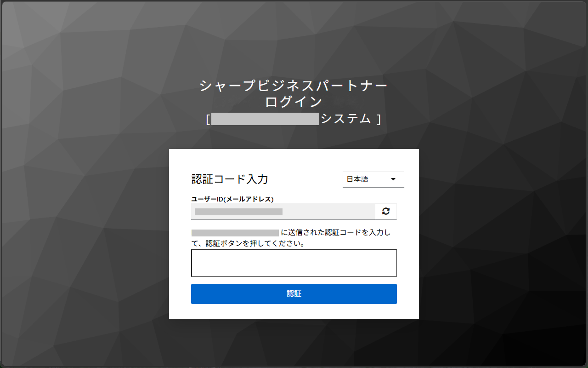Focus the authentication code input box
Screen dimensions: 588x368
(x=294, y=263)
